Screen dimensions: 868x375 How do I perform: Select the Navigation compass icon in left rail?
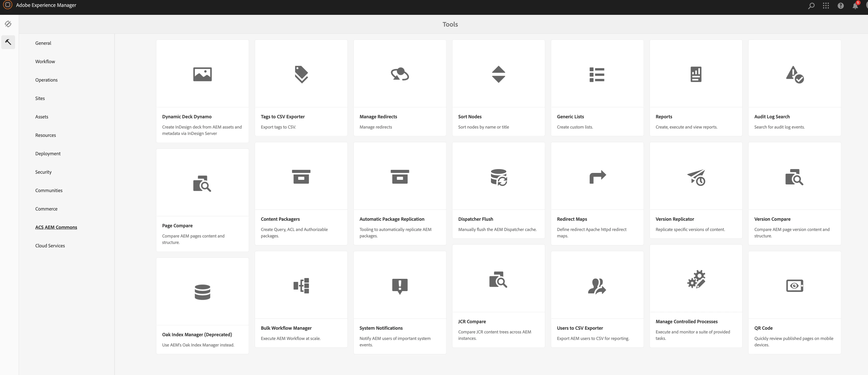8,24
